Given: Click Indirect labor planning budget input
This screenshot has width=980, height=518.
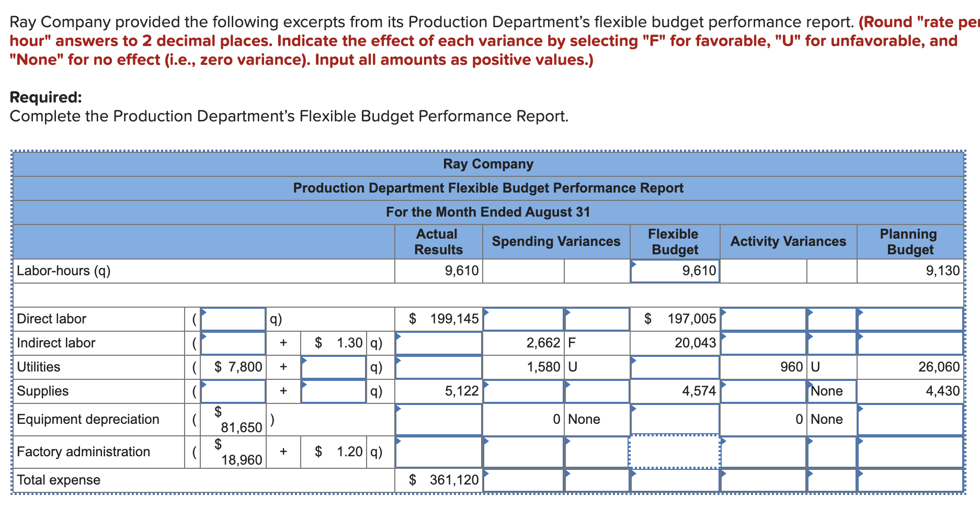Looking at the screenshot, I should click(910, 343).
